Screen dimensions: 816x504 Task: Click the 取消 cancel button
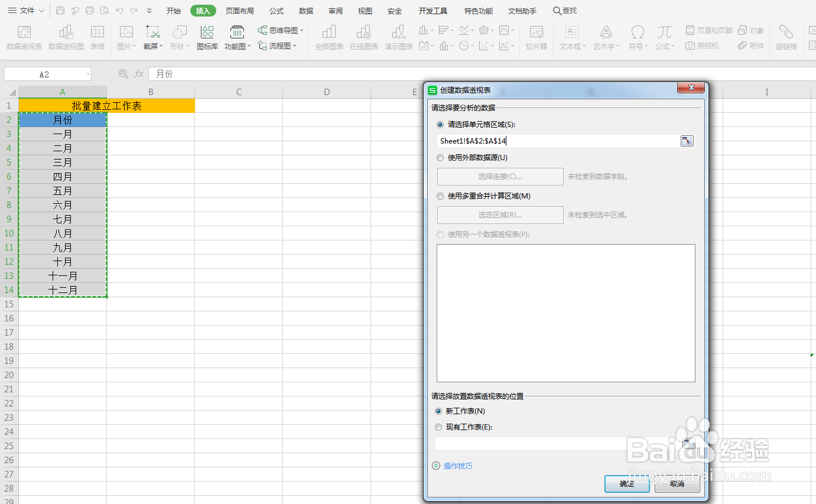[678, 484]
